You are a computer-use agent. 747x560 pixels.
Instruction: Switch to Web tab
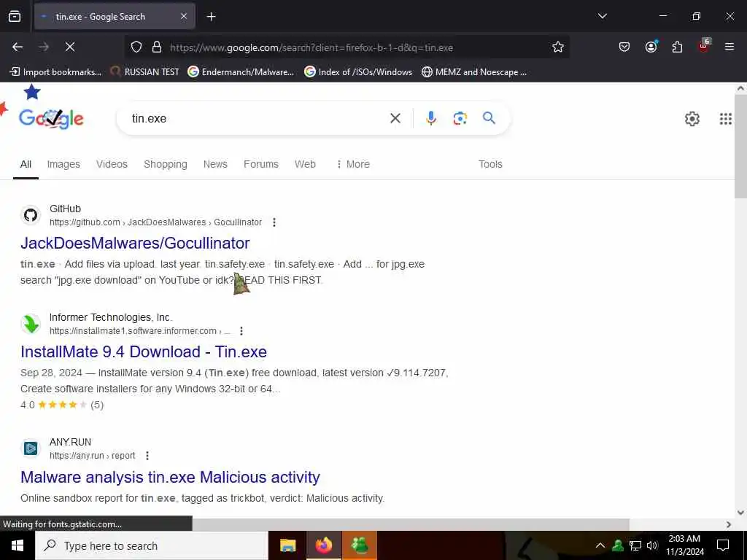coord(305,164)
